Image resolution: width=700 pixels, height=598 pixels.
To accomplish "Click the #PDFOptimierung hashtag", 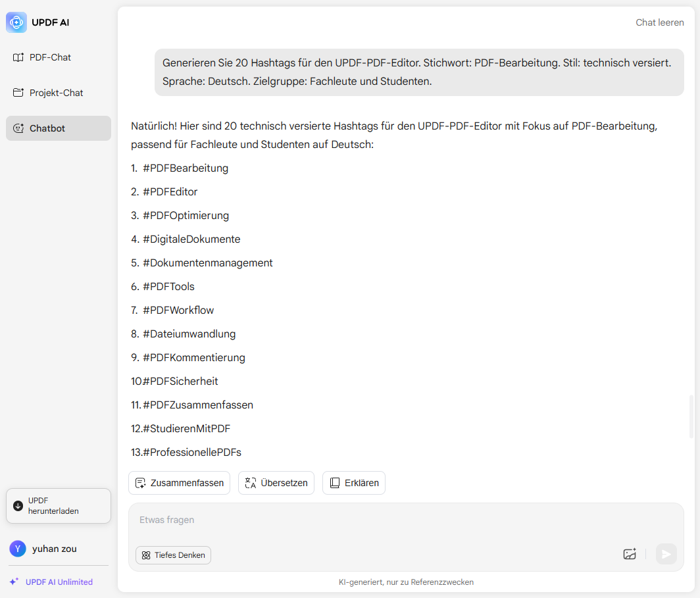I will click(186, 216).
